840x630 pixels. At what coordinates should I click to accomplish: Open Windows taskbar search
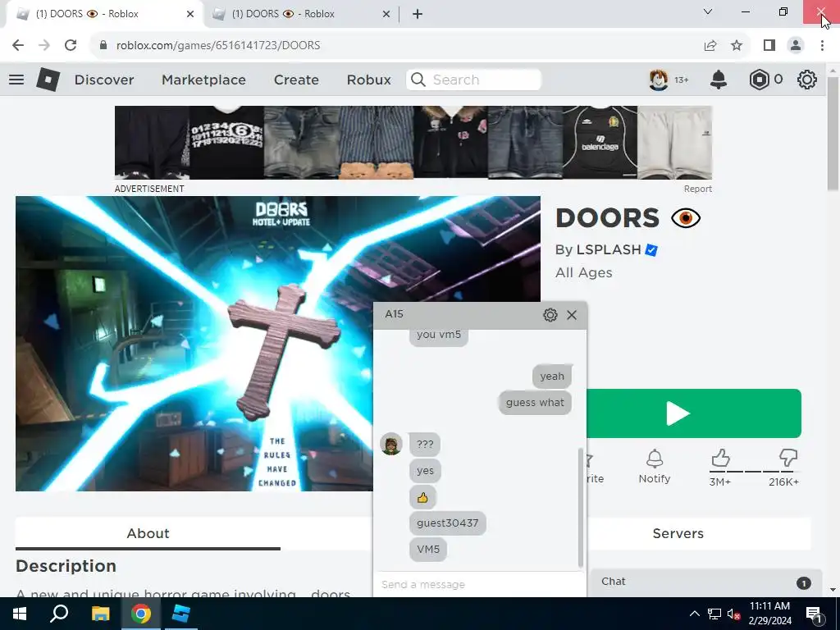pos(59,614)
